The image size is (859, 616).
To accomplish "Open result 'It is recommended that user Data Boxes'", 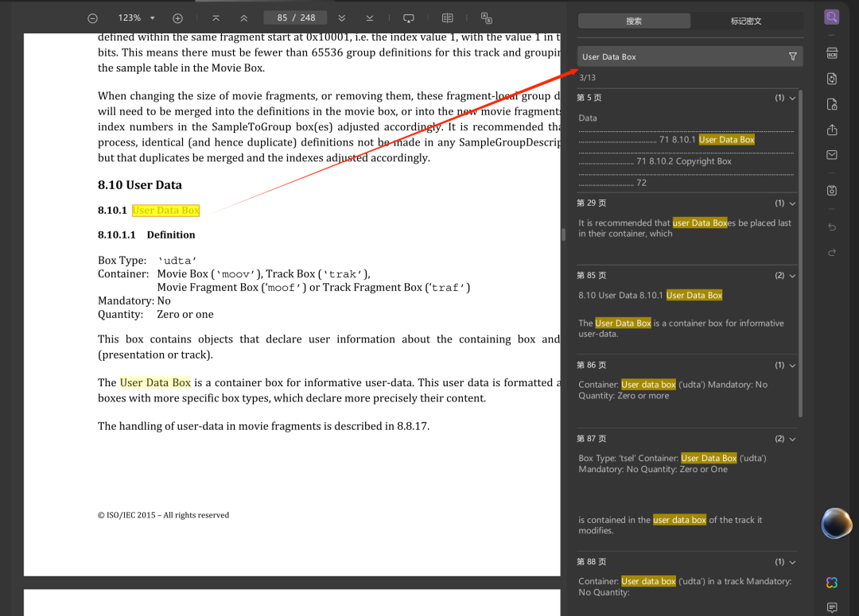I will pyautogui.click(x=686, y=228).
